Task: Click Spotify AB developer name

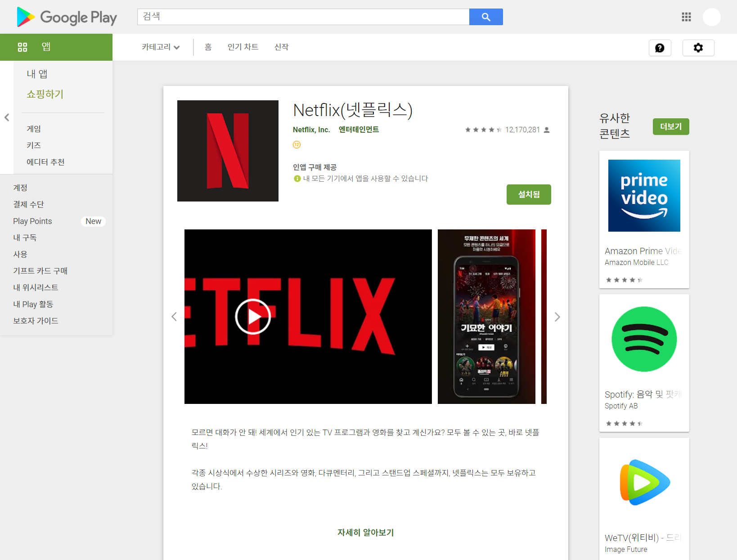Action: (621, 406)
